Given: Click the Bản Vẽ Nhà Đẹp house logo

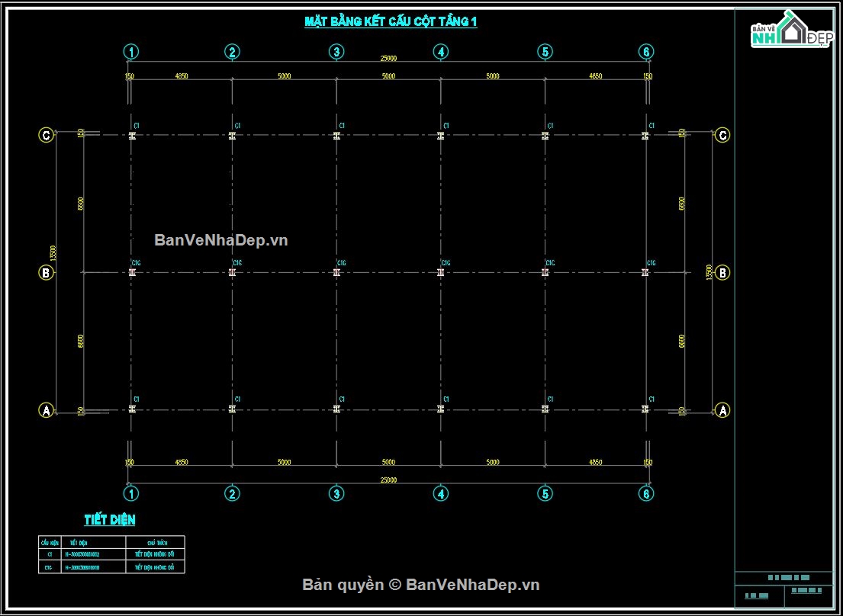Looking at the screenshot, I should pyautogui.click(x=791, y=30).
